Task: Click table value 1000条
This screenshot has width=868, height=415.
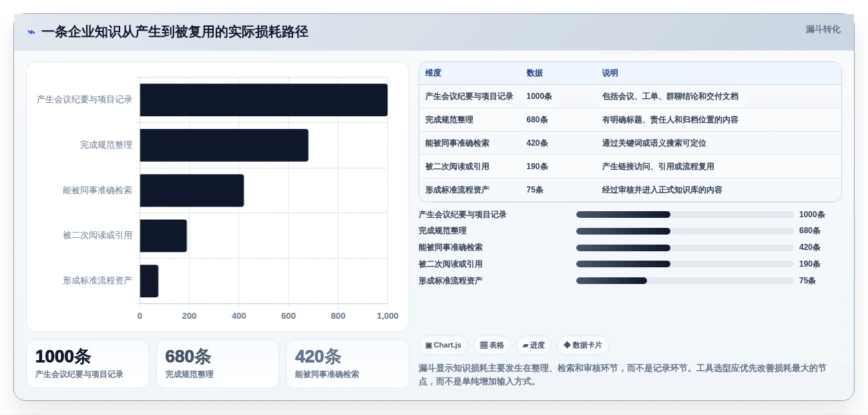Action: (x=539, y=96)
